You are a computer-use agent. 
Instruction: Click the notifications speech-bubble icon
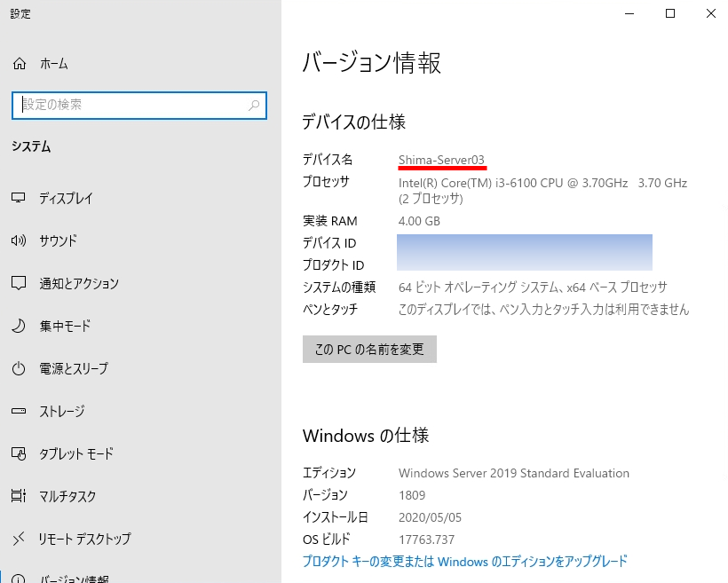[x=19, y=283]
